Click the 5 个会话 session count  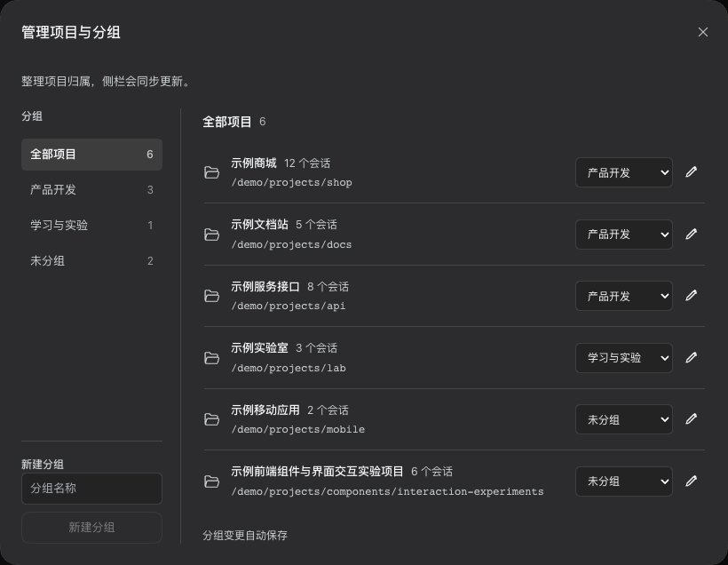(x=316, y=225)
